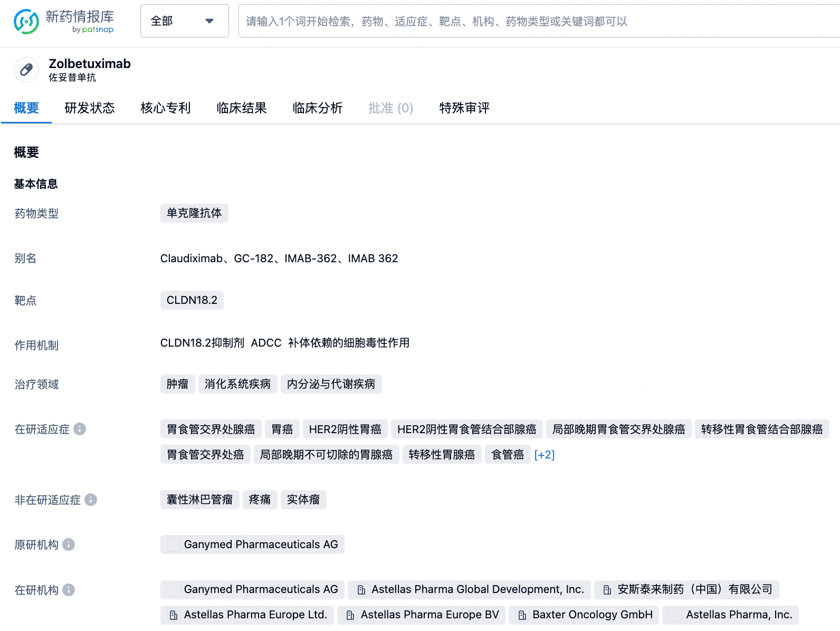
Task: Click logo placeholder beside Astellas Pharma, Inc.
Action: tap(675, 615)
